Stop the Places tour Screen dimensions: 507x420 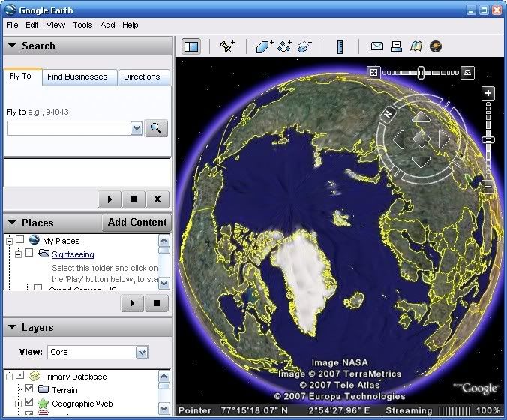coord(157,303)
